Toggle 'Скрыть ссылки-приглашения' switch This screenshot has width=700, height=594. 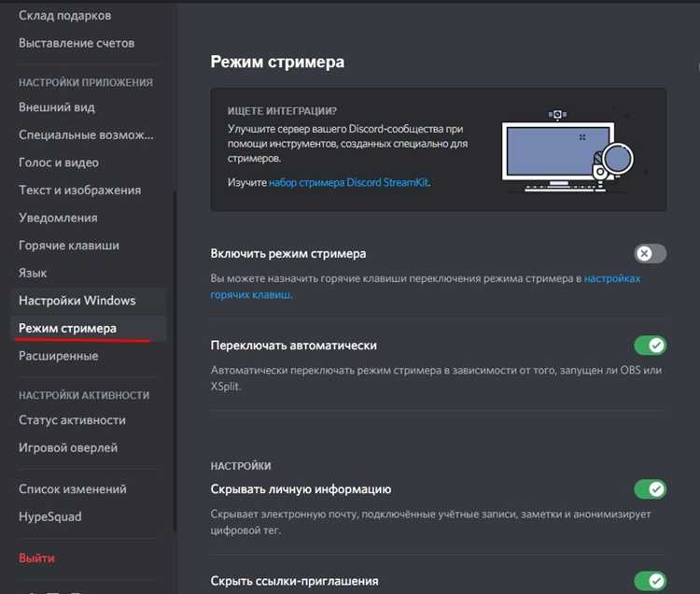(x=650, y=581)
